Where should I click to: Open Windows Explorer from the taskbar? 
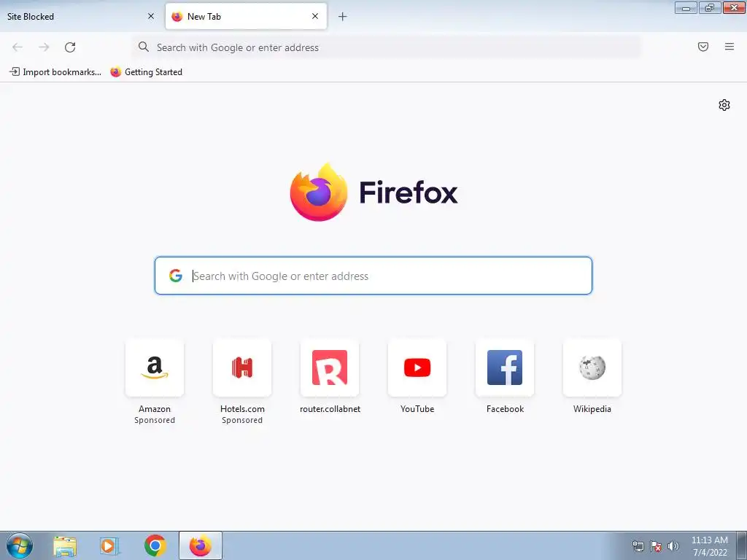65,546
